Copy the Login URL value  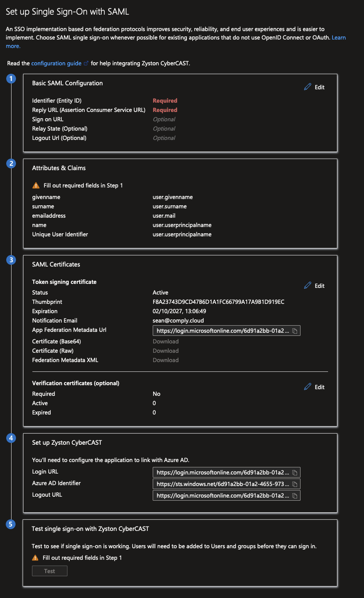pos(294,472)
